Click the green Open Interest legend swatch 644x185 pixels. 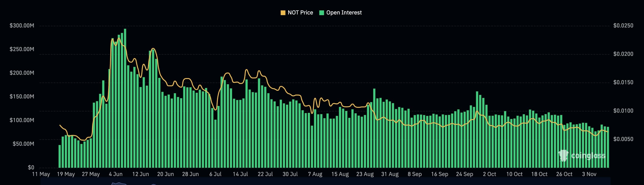322,13
